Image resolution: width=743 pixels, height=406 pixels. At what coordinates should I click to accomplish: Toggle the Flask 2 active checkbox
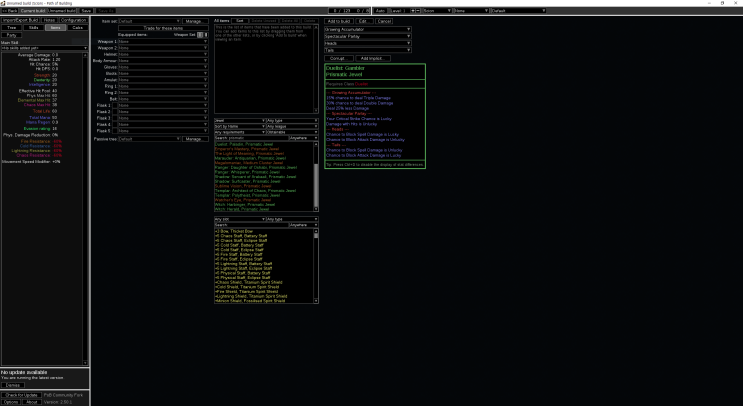(x=114, y=112)
